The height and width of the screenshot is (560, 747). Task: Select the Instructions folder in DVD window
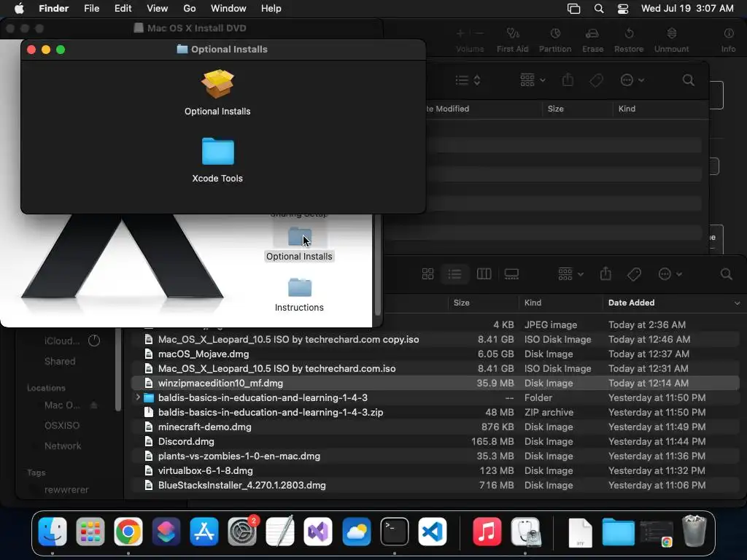coord(299,287)
